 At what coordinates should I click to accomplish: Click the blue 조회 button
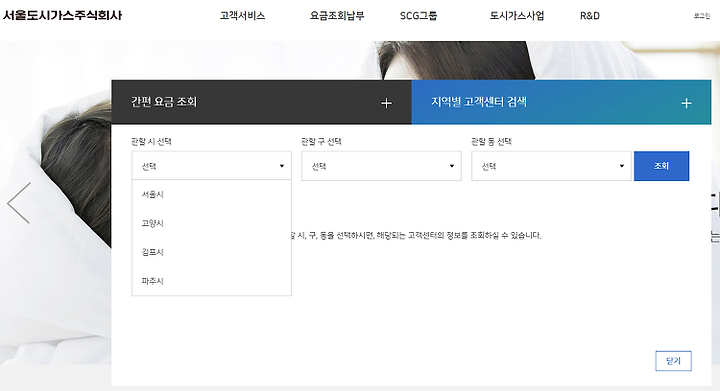[661, 166]
